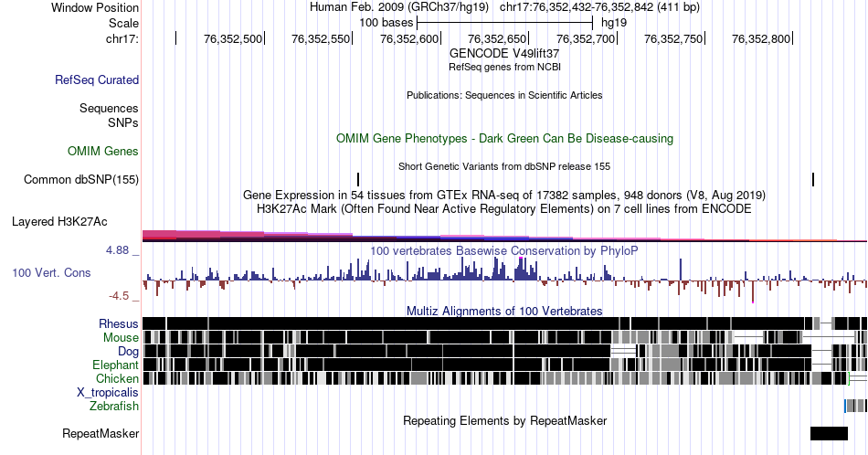Click the 100 bases scale bar
The height and width of the screenshot is (455, 868).
coord(505,23)
